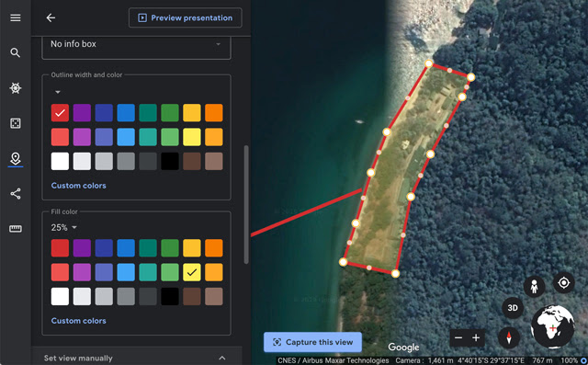
Task: Click the Share icon in sidebar
Action: 16,194
